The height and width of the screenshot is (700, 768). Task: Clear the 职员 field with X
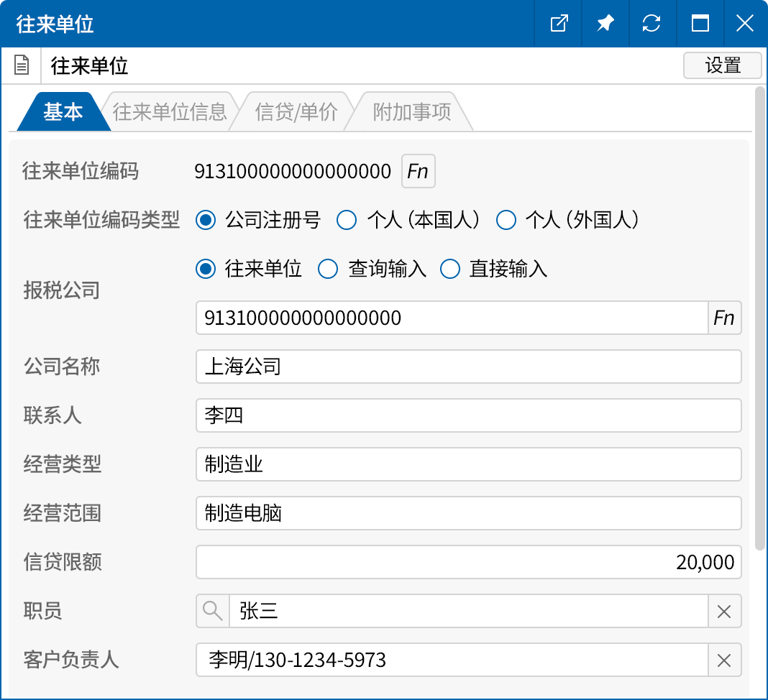click(724, 612)
